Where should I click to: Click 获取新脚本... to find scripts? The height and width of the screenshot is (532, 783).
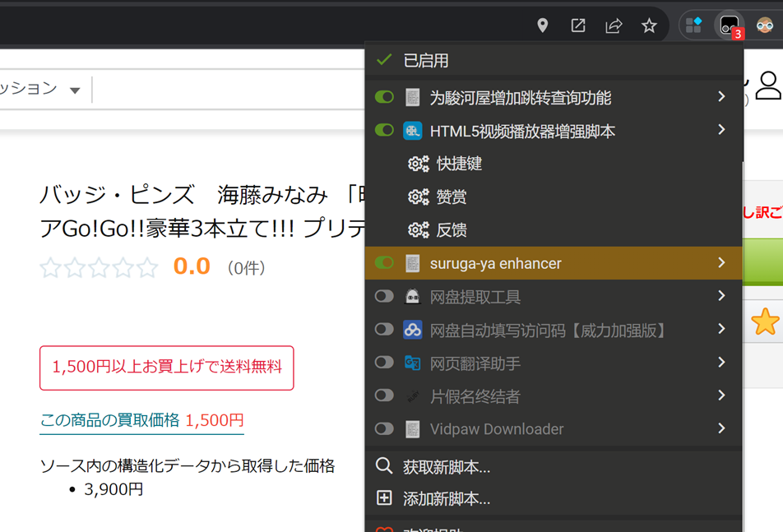tap(446, 467)
